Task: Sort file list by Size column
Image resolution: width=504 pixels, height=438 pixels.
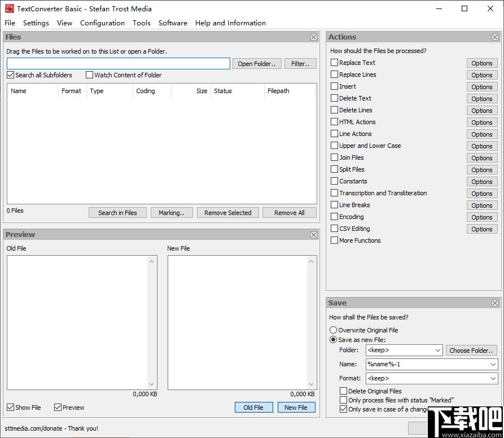Action: [x=191, y=91]
